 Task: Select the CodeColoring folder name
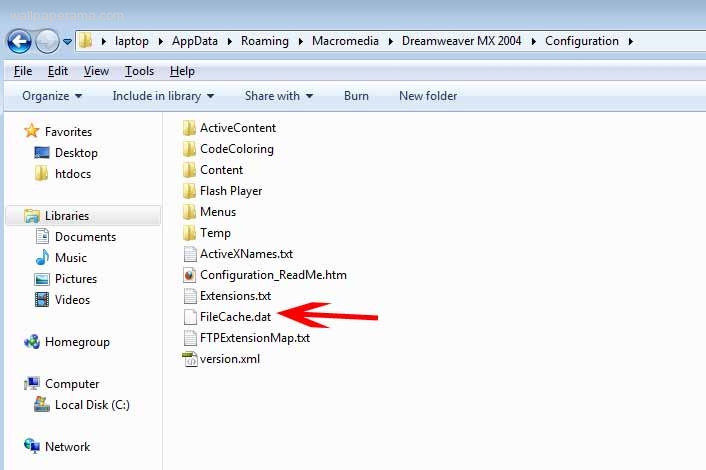coord(237,149)
